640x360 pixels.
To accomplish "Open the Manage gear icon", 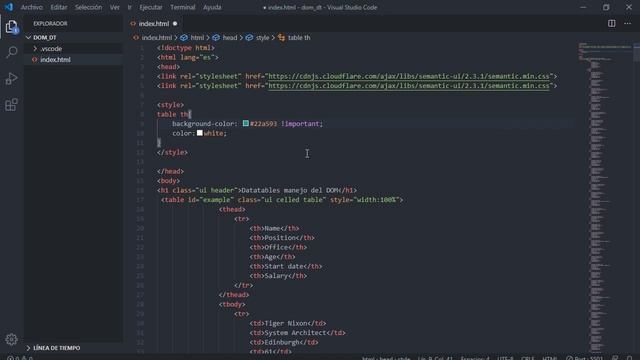I will coord(11,339).
